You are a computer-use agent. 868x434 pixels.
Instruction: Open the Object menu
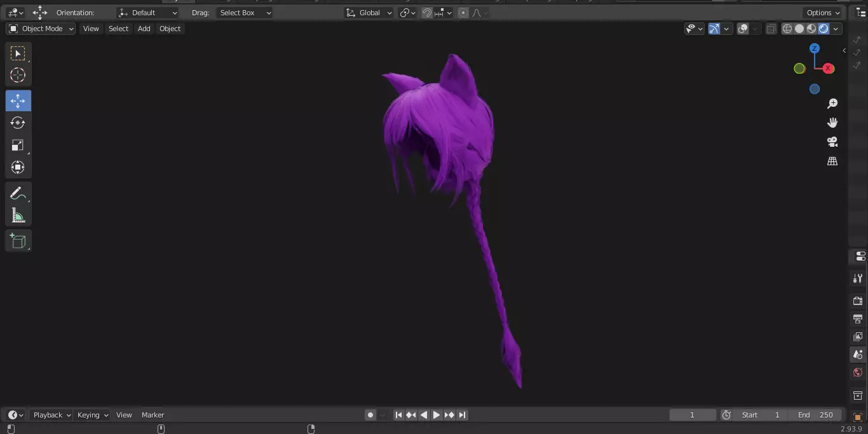pyautogui.click(x=170, y=29)
